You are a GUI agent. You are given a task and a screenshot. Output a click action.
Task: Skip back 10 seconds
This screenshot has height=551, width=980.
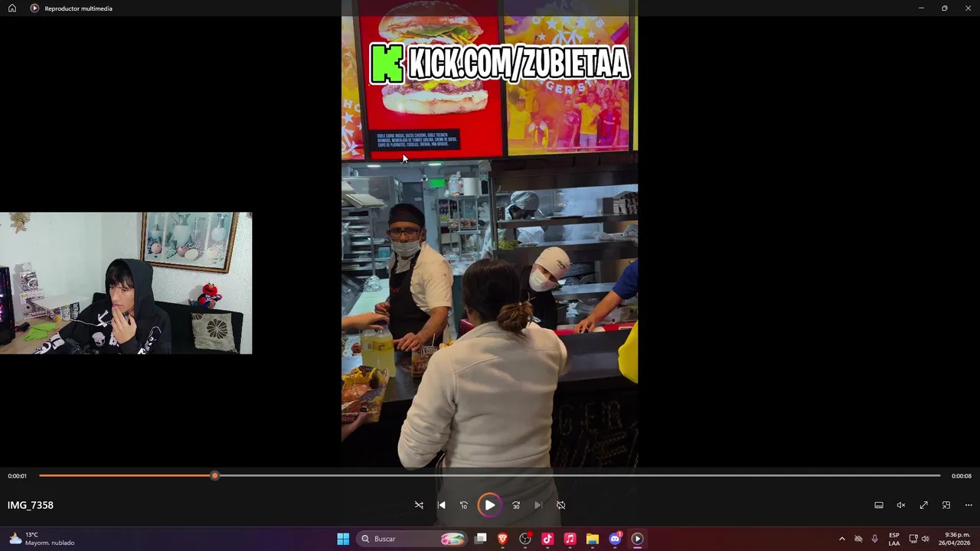pyautogui.click(x=464, y=505)
